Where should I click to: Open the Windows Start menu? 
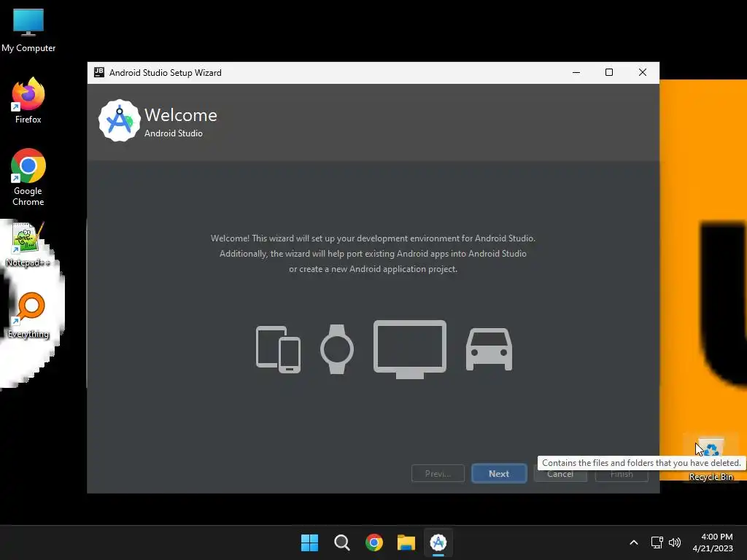309,542
